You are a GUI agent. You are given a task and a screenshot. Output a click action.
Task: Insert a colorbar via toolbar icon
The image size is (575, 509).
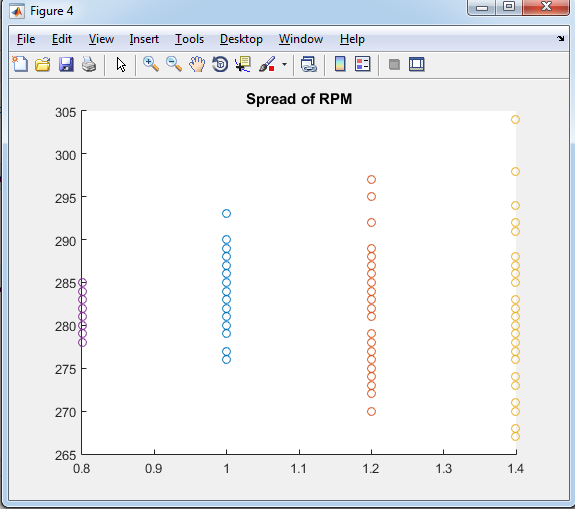pos(340,64)
